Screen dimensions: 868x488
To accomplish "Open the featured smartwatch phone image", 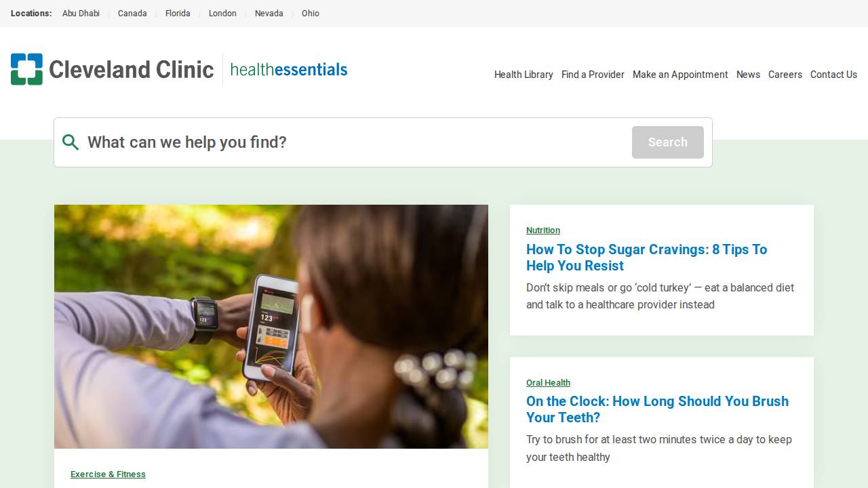I will point(271,327).
